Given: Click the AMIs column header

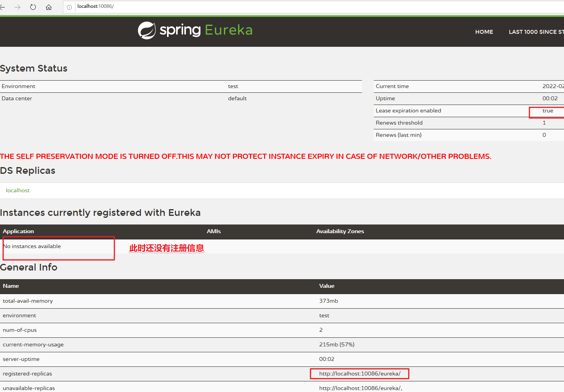Looking at the screenshot, I should pyautogui.click(x=214, y=231).
